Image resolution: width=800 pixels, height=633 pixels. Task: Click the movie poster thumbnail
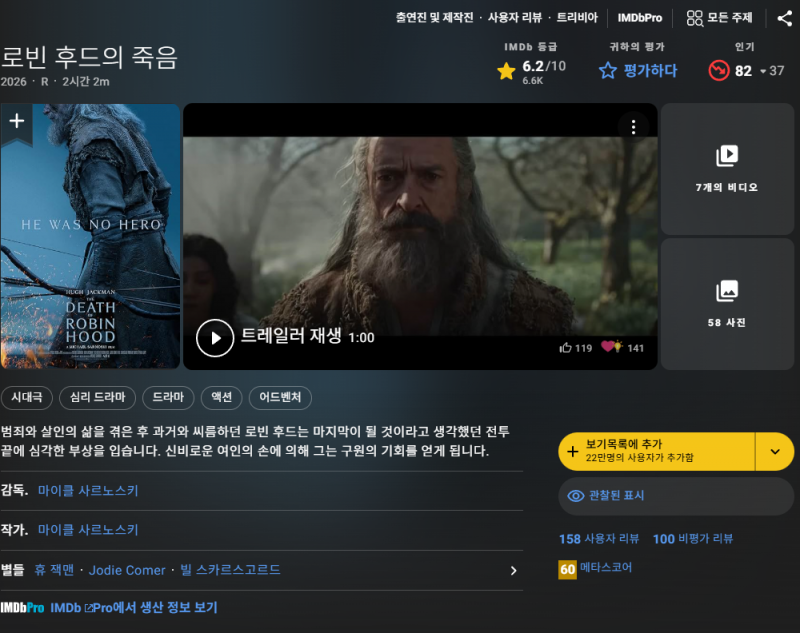pos(90,236)
